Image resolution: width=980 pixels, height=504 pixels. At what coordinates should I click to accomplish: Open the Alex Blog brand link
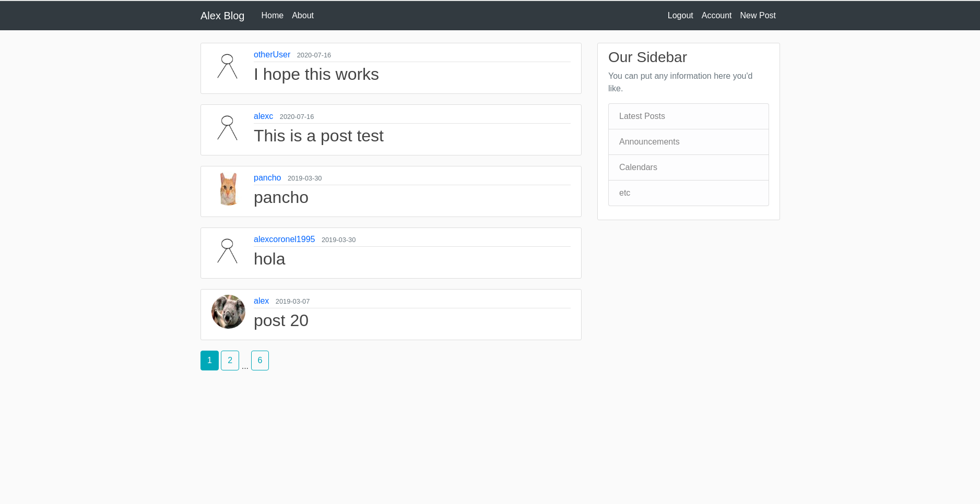tap(222, 16)
